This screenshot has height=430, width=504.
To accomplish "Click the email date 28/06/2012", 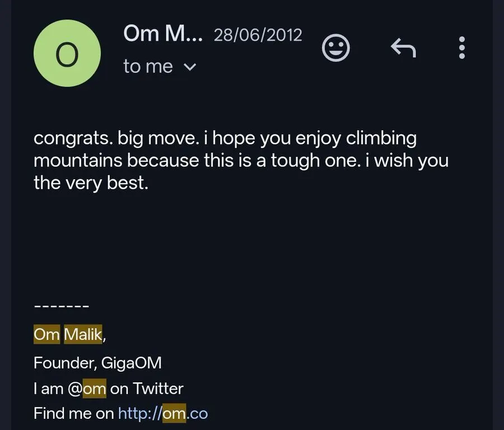I will pos(258,35).
